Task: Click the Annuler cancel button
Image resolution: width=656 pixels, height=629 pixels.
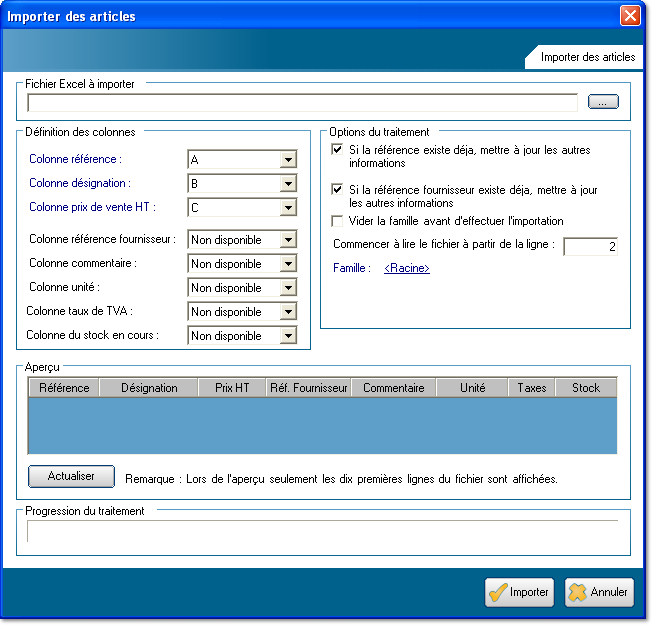Action: [599, 592]
